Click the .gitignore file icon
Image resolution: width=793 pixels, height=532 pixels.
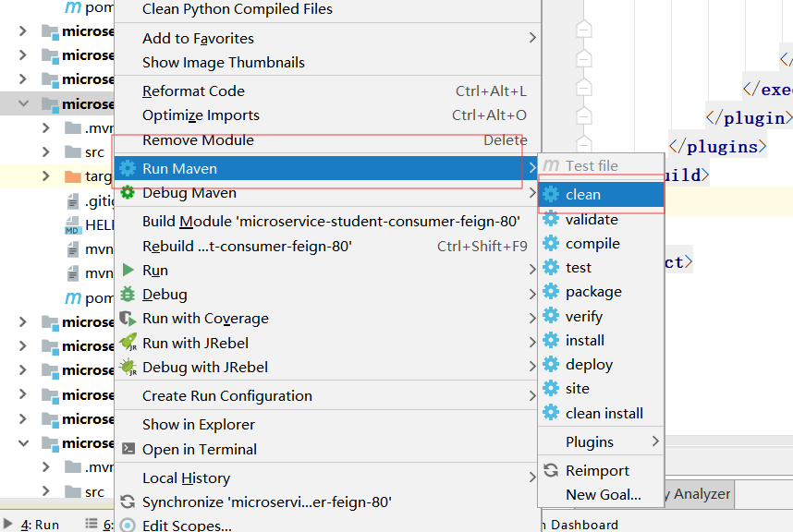point(73,201)
